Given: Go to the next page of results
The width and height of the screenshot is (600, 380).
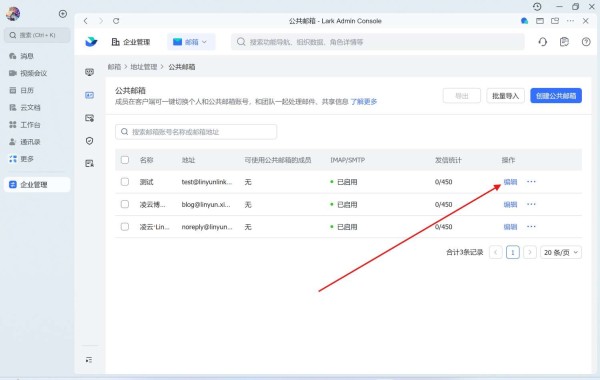Looking at the screenshot, I should (530, 252).
